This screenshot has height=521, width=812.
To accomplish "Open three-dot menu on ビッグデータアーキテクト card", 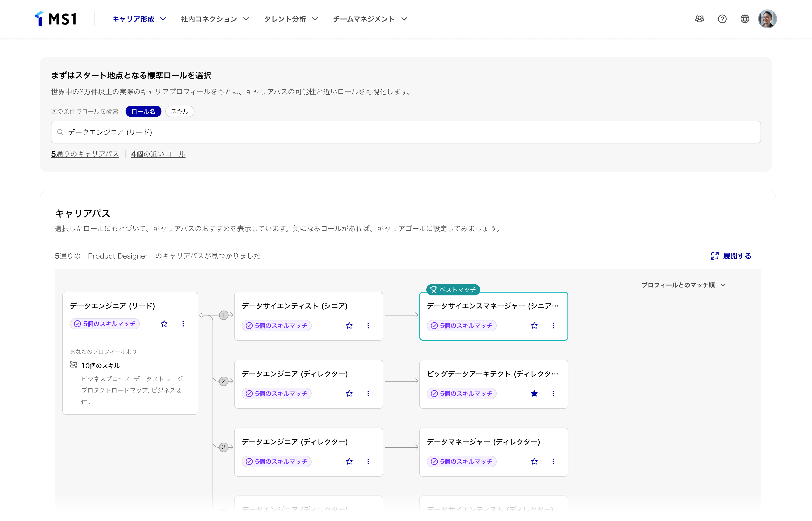I will tap(553, 393).
